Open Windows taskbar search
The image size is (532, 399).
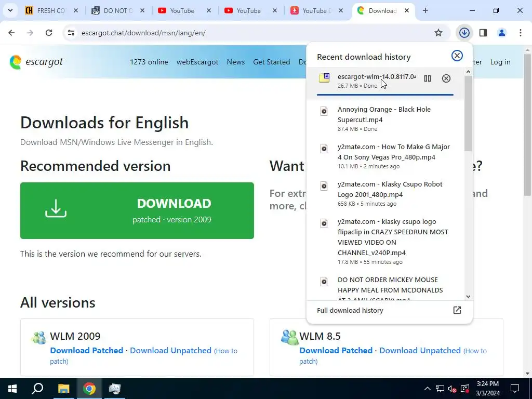(x=37, y=389)
